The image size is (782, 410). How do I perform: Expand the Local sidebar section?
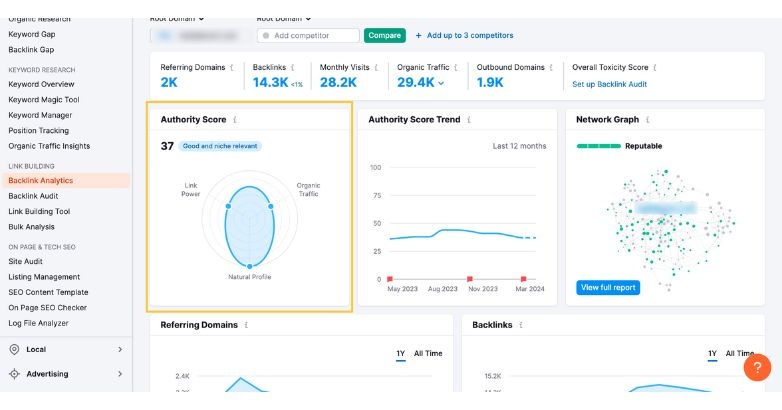[120, 349]
